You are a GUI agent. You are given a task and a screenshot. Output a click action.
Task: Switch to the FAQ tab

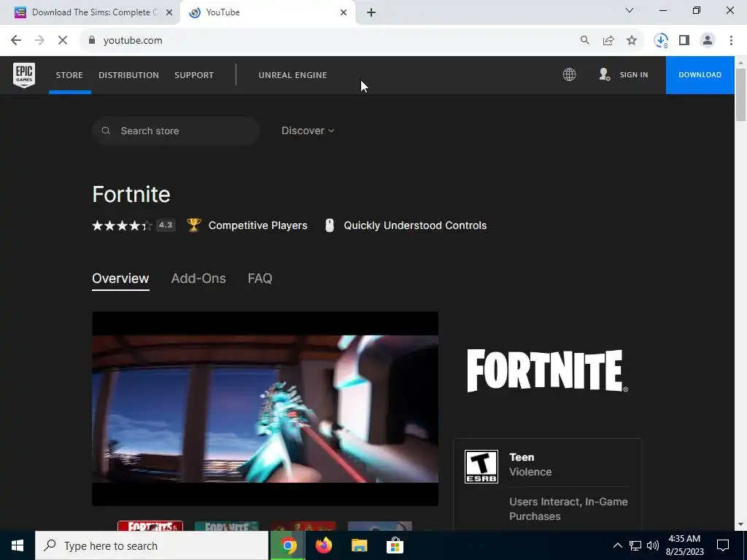[x=260, y=279]
